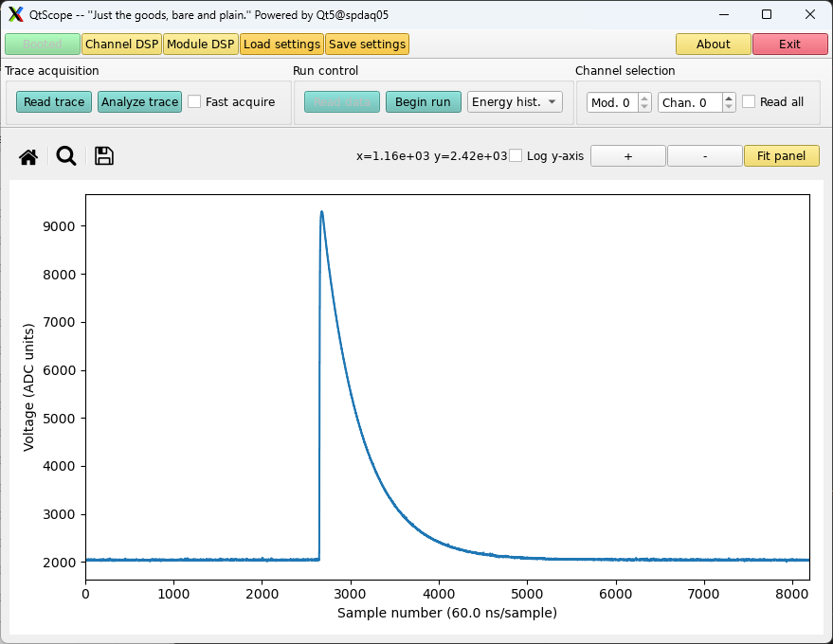Viewport: 833px width, 644px height.
Task: Toggle the Read all checkbox
Action: [x=749, y=101]
